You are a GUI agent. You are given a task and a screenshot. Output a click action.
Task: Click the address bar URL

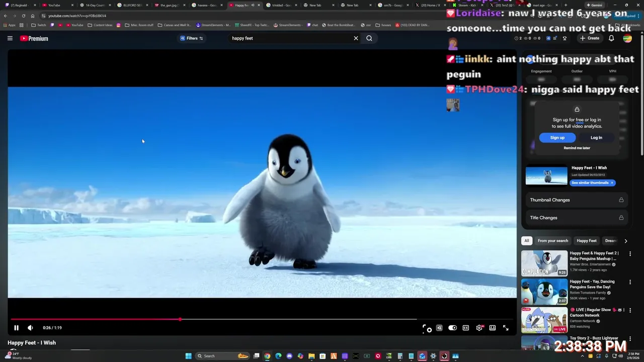pos(77,16)
